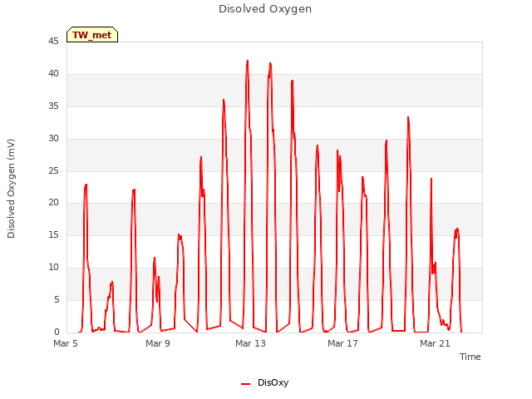This screenshot has width=532, height=399.
Task: Click the Mar 9 x-axis label
Action: [158, 343]
